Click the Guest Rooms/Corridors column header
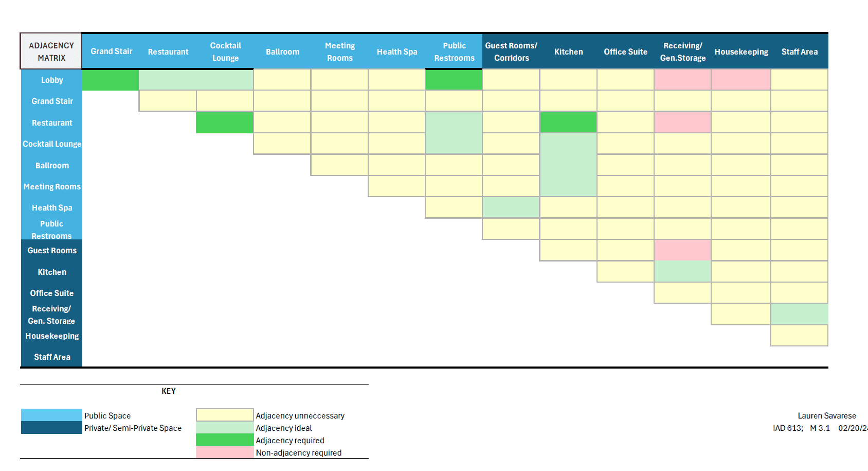 pyautogui.click(x=511, y=52)
